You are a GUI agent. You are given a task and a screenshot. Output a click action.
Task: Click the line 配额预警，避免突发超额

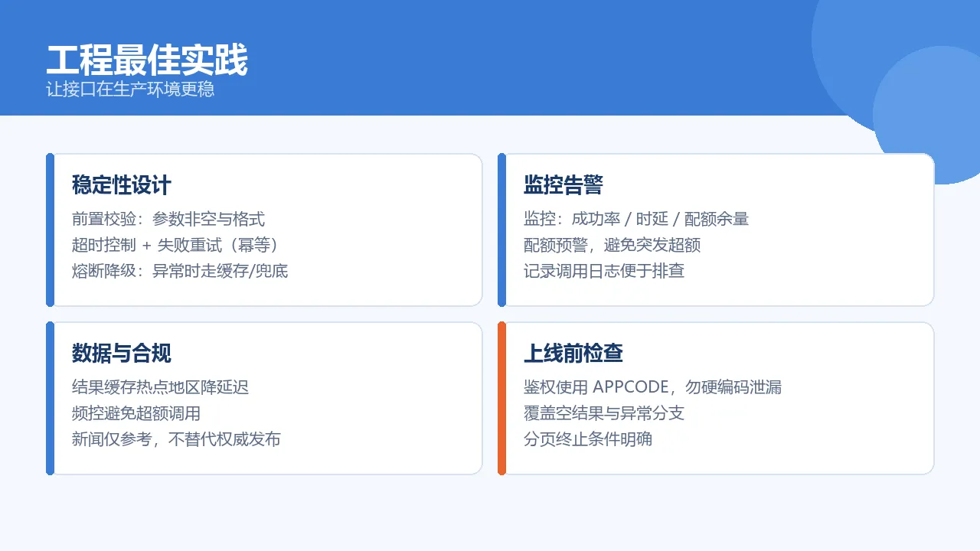(x=612, y=245)
